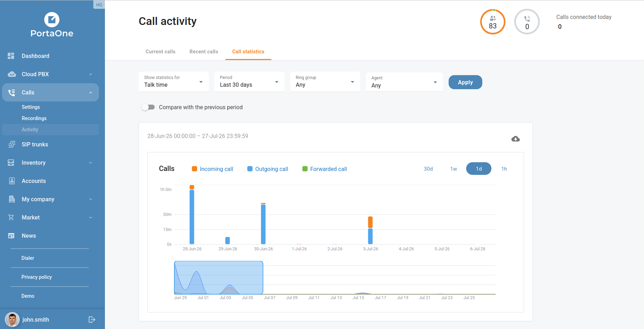644x329 pixels.
Task: Open the Show statistics for dropdown
Action: point(174,82)
